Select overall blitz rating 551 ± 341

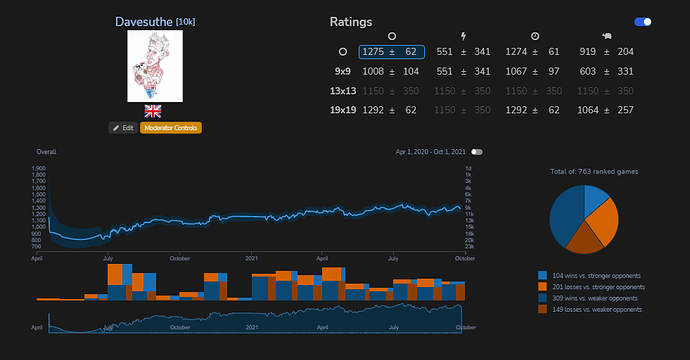coord(463,52)
